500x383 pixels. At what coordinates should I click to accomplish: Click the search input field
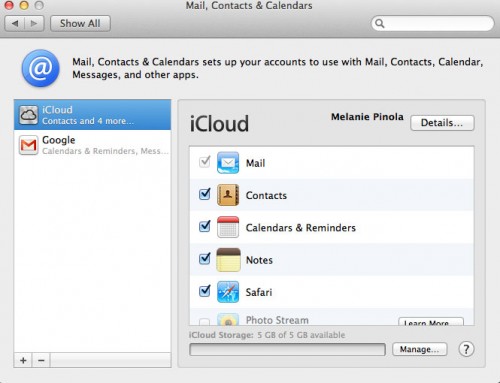[432, 23]
